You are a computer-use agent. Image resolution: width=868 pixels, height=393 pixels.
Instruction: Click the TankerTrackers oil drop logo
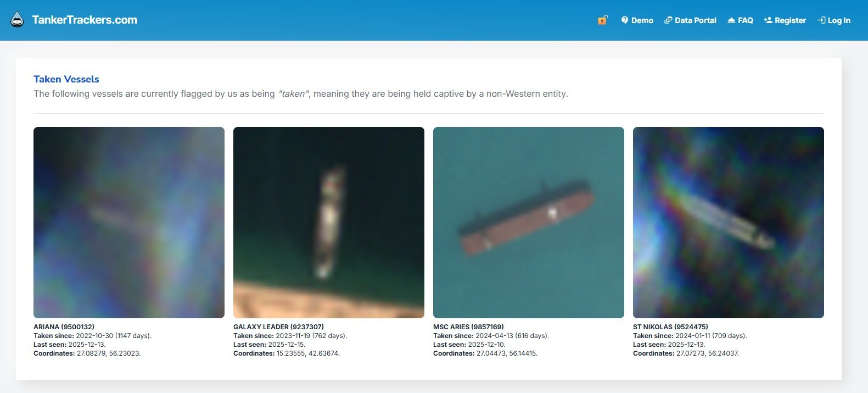pyautogui.click(x=18, y=20)
